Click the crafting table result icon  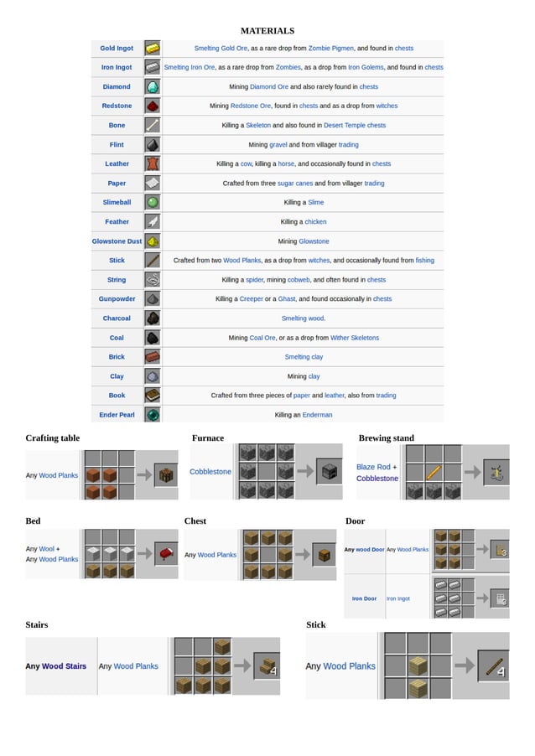pyautogui.click(x=166, y=475)
